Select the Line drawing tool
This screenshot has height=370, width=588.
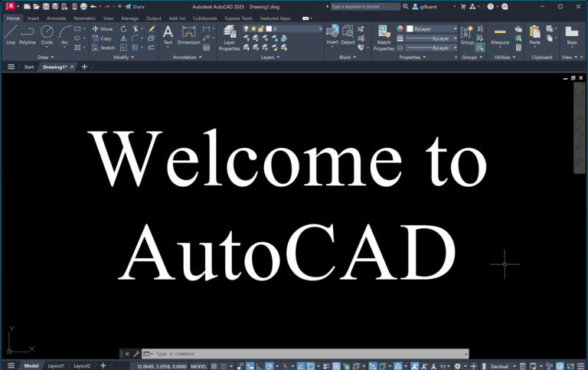coord(11,35)
